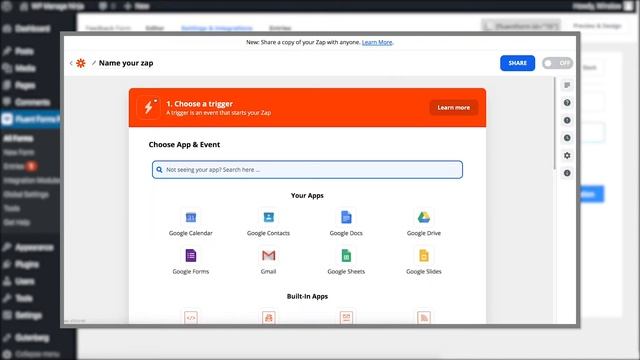Click the Name your zap title

[126, 63]
